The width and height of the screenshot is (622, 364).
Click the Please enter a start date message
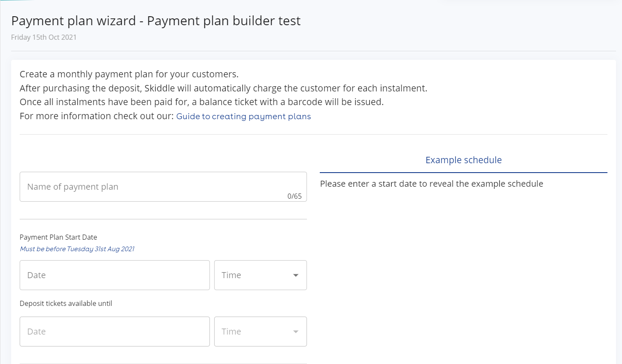tap(431, 184)
